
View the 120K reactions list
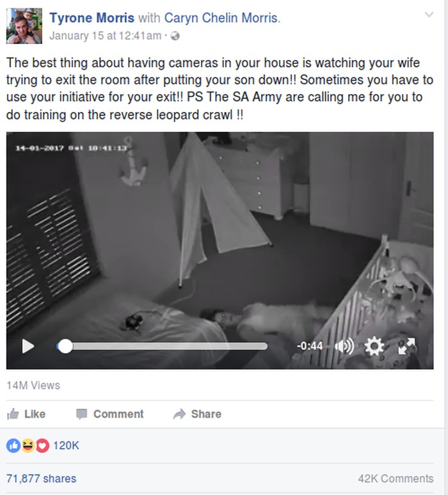[66, 446]
